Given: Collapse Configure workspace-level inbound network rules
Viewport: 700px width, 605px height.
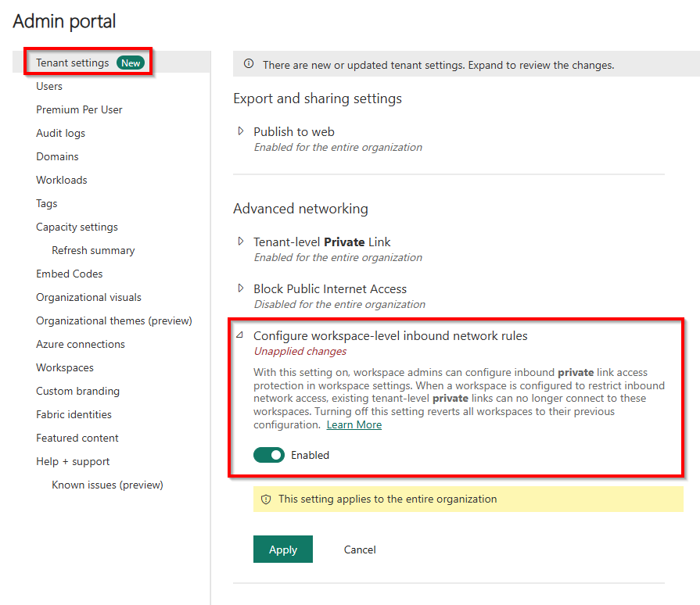Looking at the screenshot, I should pyautogui.click(x=240, y=335).
